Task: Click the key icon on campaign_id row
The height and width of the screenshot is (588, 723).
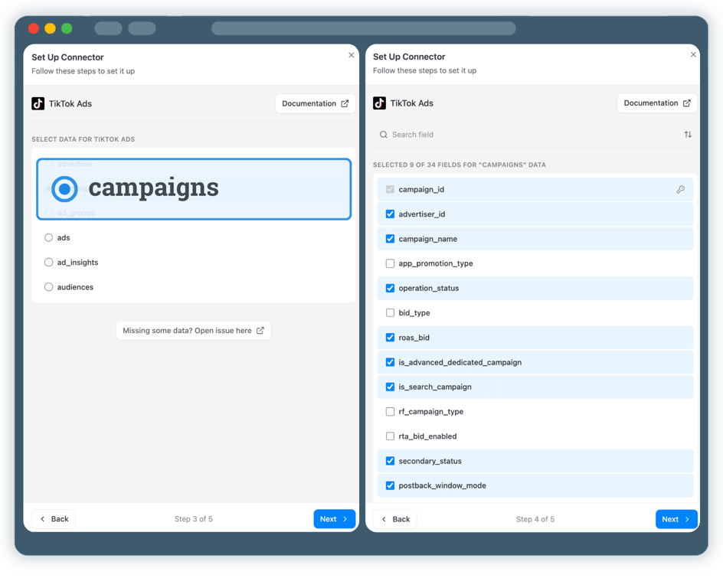Action: [680, 189]
